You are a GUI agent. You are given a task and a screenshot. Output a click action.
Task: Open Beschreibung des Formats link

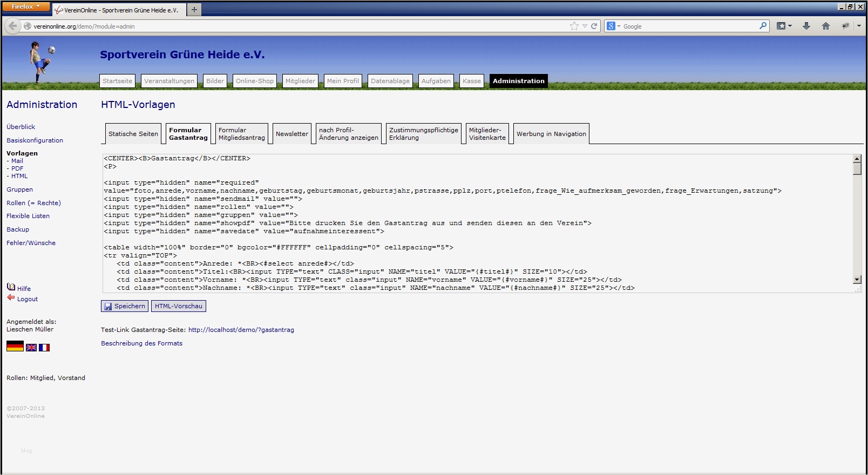[x=142, y=343]
